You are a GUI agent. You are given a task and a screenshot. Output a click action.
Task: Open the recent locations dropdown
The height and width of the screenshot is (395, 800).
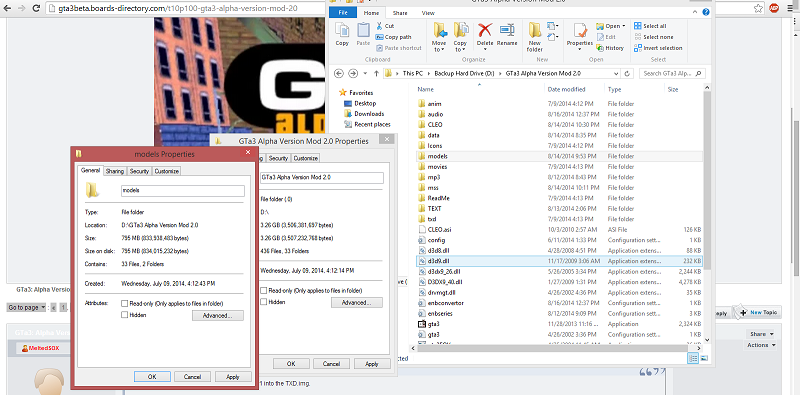pos(364,73)
